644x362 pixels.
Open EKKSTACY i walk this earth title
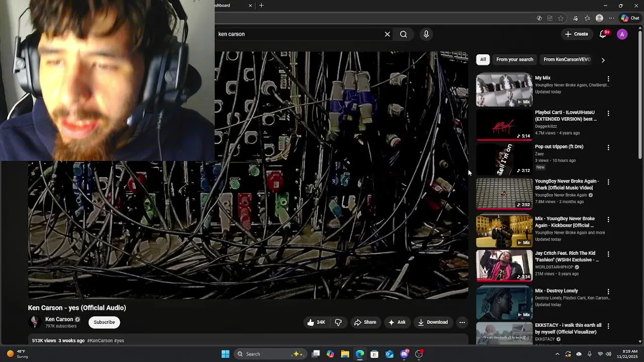click(568, 329)
